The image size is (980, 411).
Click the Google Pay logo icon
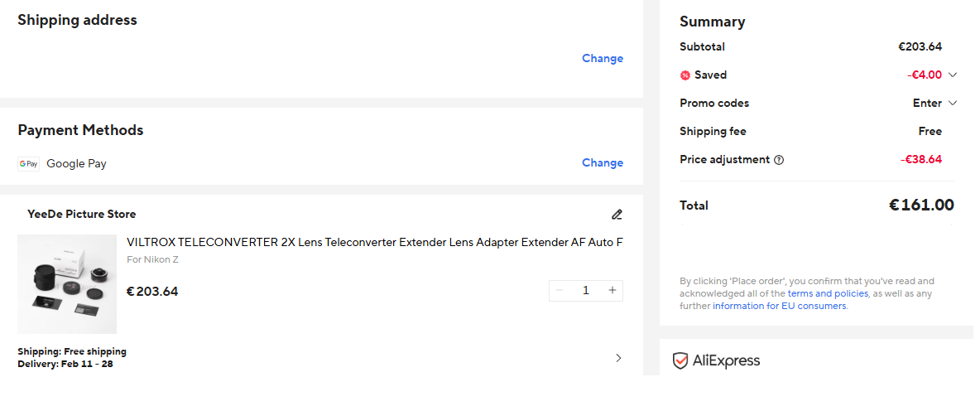tap(28, 164)
